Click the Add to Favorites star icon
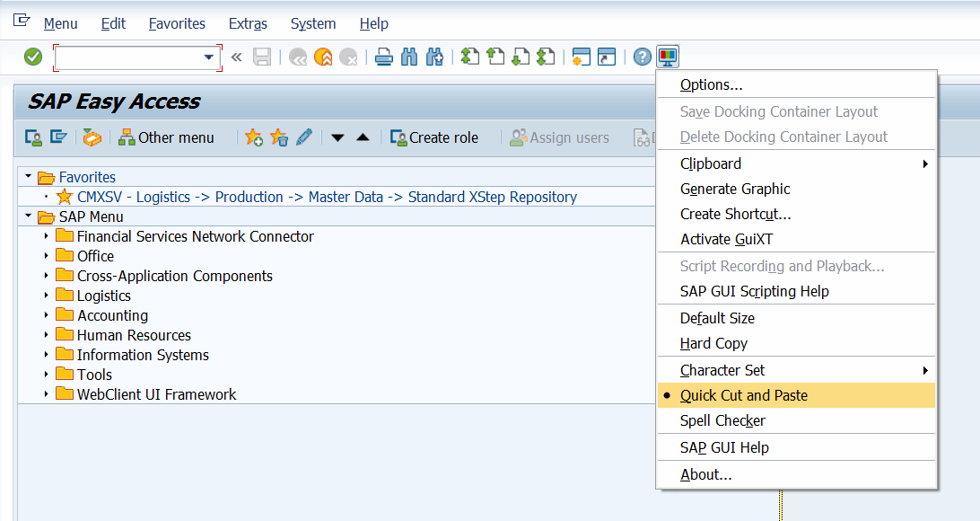The image size is (980, 521). pos(254,137)
